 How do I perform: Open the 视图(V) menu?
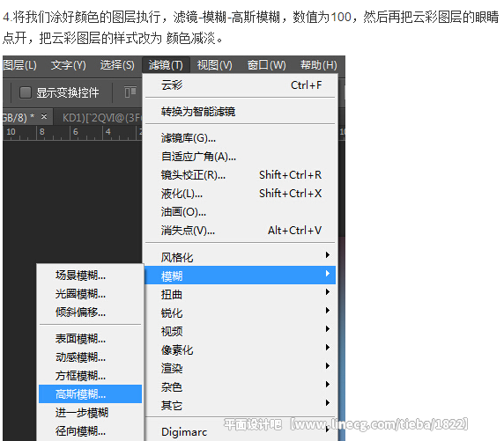click(214, 65)
